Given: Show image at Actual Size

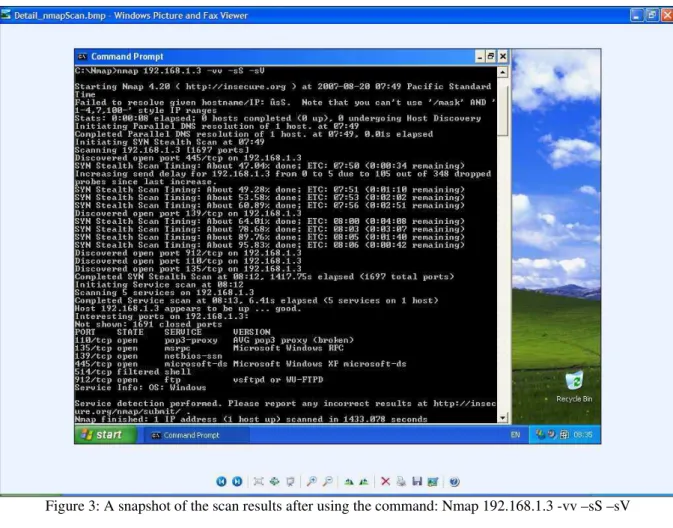Looking at the screenshot, I should [274, 482].
